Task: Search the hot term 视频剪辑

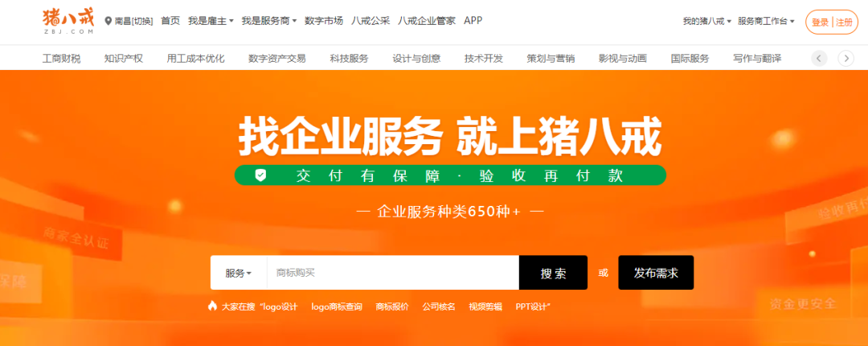Action: [485, 307]
